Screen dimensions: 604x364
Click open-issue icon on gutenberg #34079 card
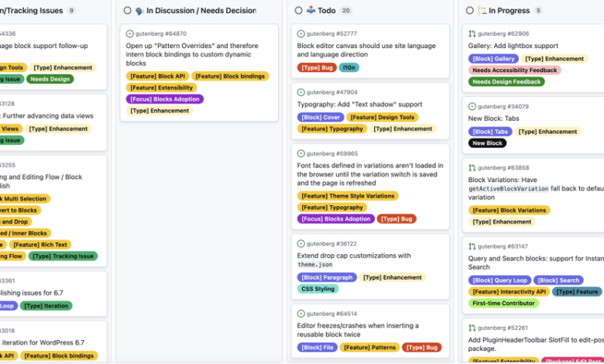pyautogui.click(x=472, y=107)
